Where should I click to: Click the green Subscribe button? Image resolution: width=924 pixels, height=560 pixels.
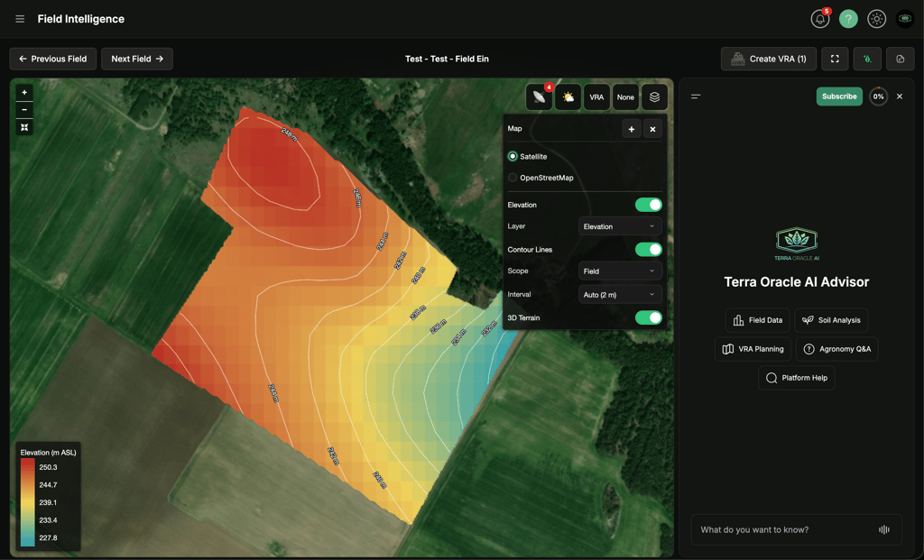point(839,96)
